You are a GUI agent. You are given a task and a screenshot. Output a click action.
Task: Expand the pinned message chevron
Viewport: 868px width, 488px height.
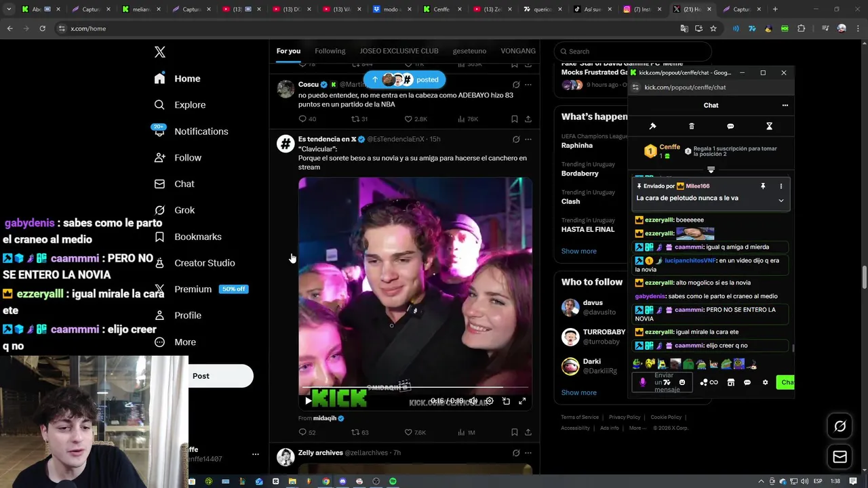coord(781,201)
